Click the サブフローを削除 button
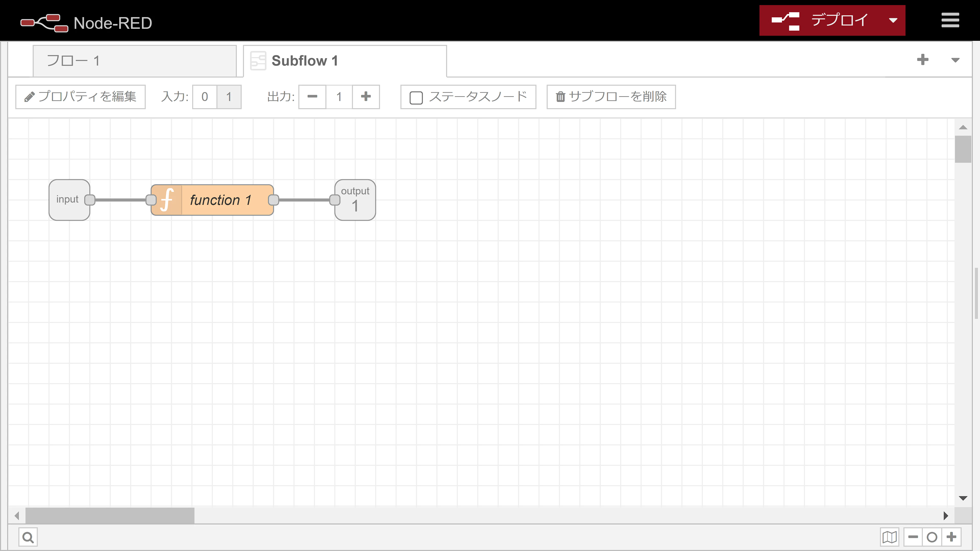Image resolution: width=980 pixels, height=551 pixels. [x=611, y=97]
